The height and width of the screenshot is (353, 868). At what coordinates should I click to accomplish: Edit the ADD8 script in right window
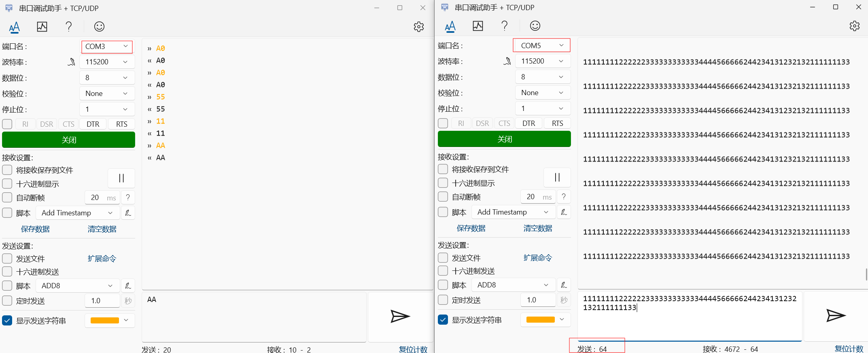[x=564, y=285]
